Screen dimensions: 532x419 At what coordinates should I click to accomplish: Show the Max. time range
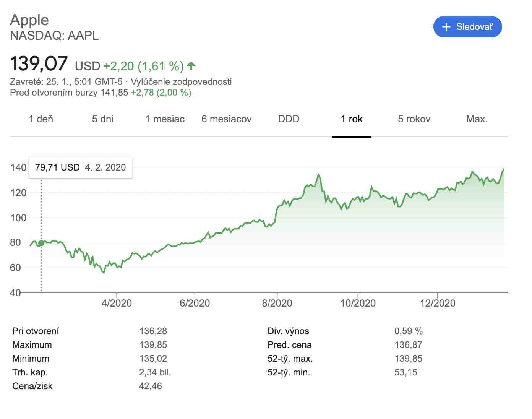pyautogui.click(x=477, y=119)
